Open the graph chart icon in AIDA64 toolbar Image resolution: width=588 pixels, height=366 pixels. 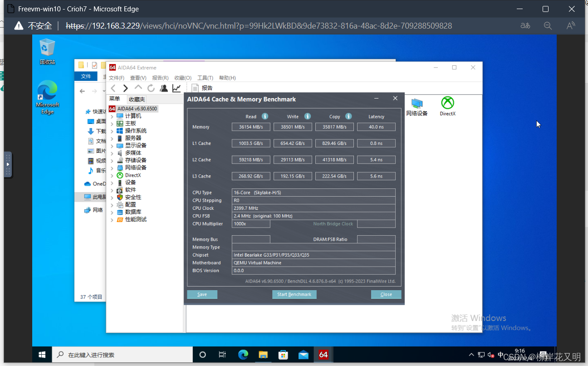(176, 88)
